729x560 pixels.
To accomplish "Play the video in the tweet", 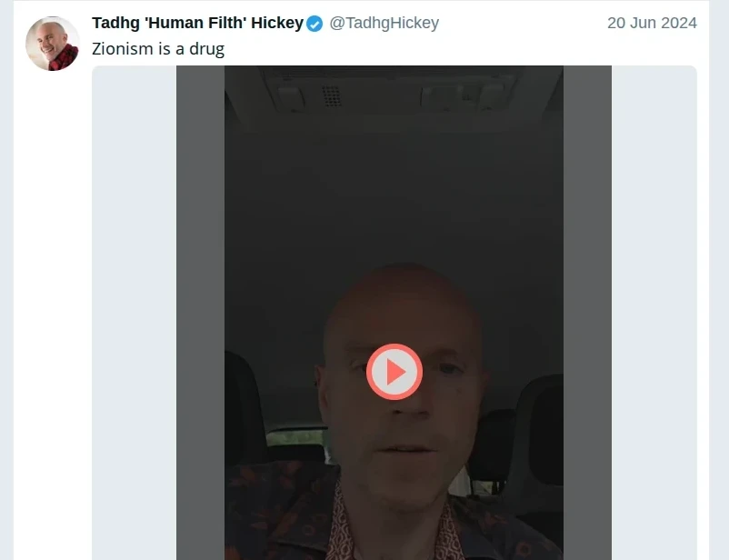I will tap(394, 372).
